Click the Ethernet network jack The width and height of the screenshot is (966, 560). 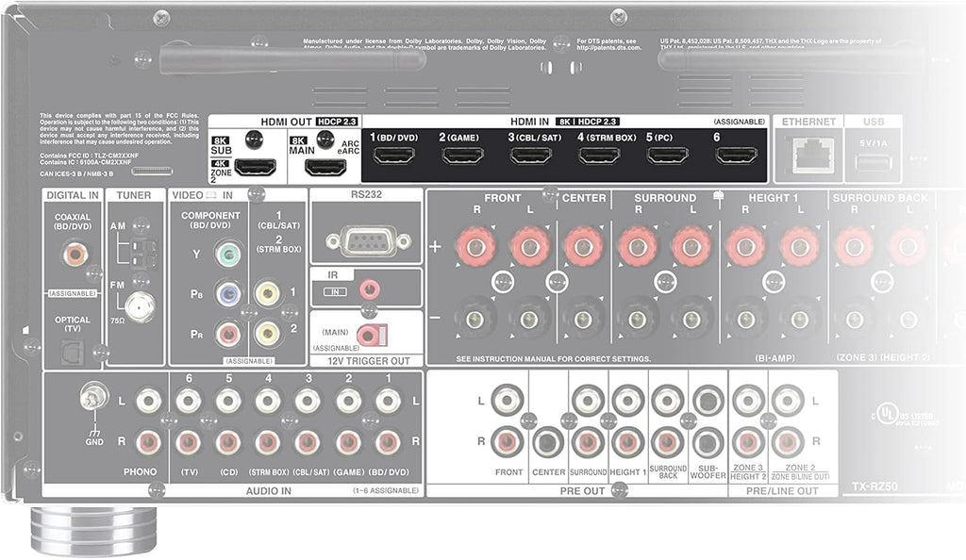812,155
